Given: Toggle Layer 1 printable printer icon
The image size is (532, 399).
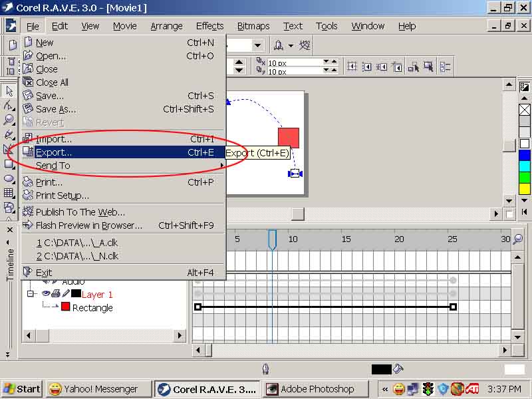Looking at the screenshot, I should 56,293.
